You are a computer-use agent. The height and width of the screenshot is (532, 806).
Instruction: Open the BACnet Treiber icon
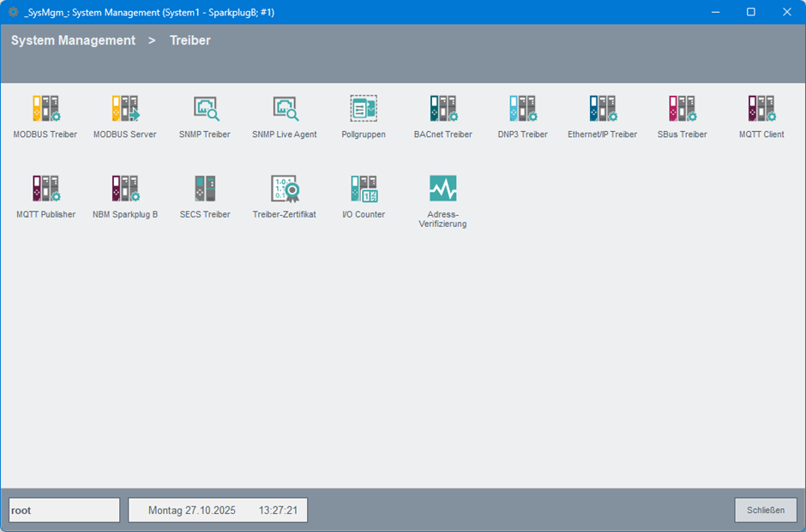click(443, 109)
